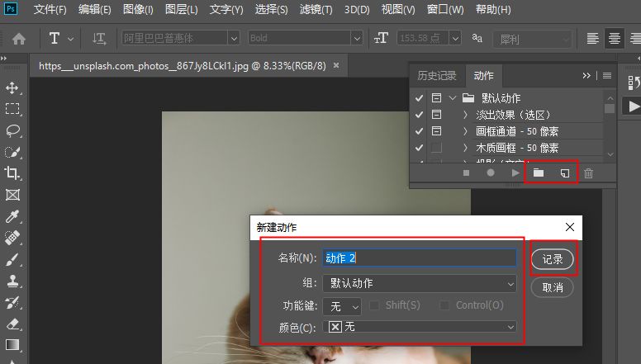The image size is (641, 364).
Task: Toggle checkmark for 淡出效果（选区）action
Action: (x=419, y=115)
